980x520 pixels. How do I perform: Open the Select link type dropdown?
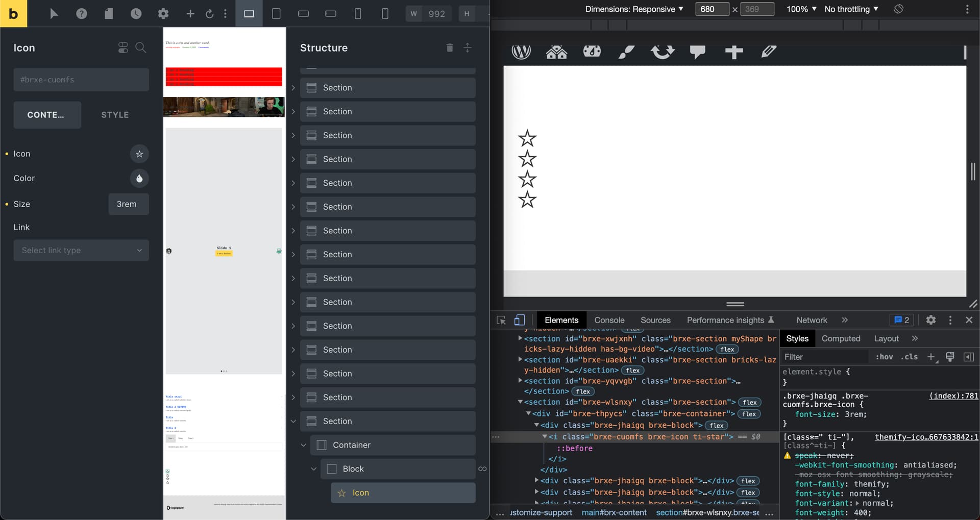(81, 251)
